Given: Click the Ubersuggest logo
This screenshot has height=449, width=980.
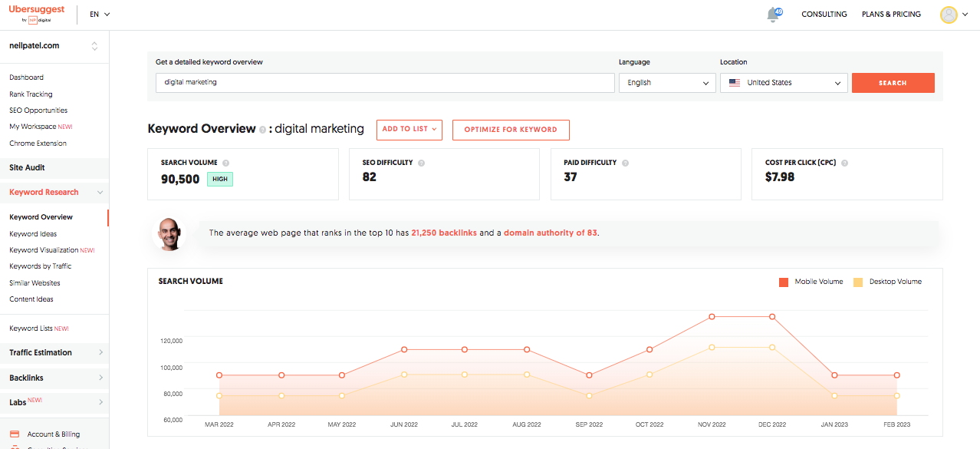Looking at the screenshot, I should click(x=38, y=14).
